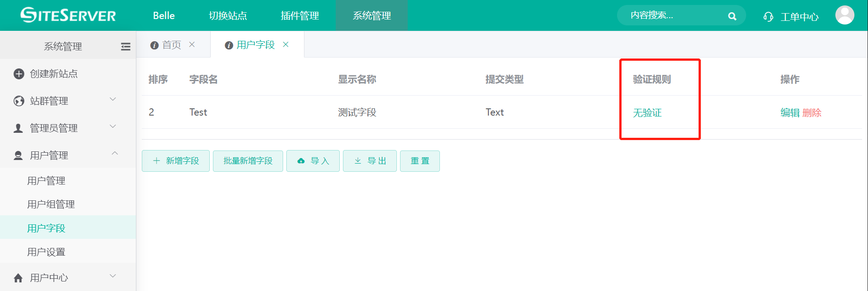Switch to the 用户字段 tab
Image resolution: width=868 pixels, height=291 pixels.
[x=257, y=44]
